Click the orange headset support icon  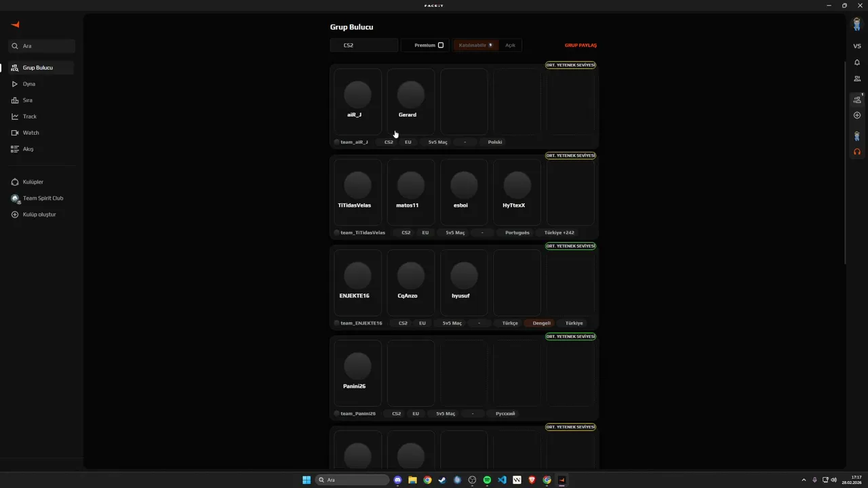pyautogui.click(x=857, y=152)
